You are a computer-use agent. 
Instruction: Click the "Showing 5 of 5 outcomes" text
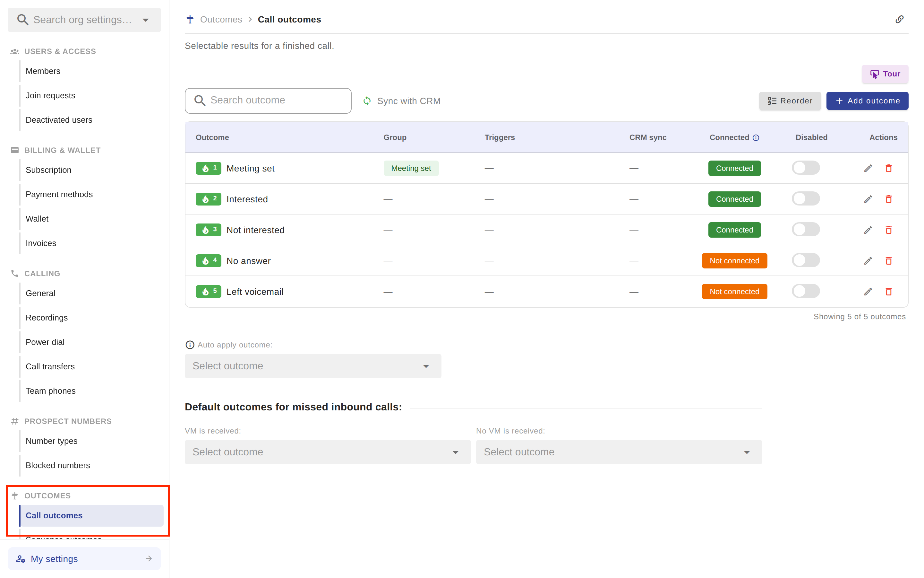tap(859, 317)
